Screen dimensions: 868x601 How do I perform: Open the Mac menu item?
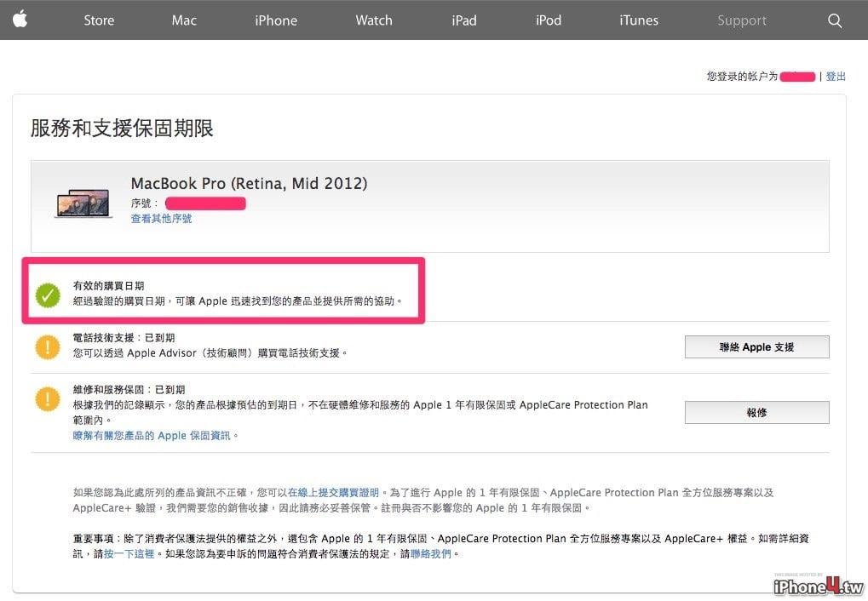coord(184,20)
